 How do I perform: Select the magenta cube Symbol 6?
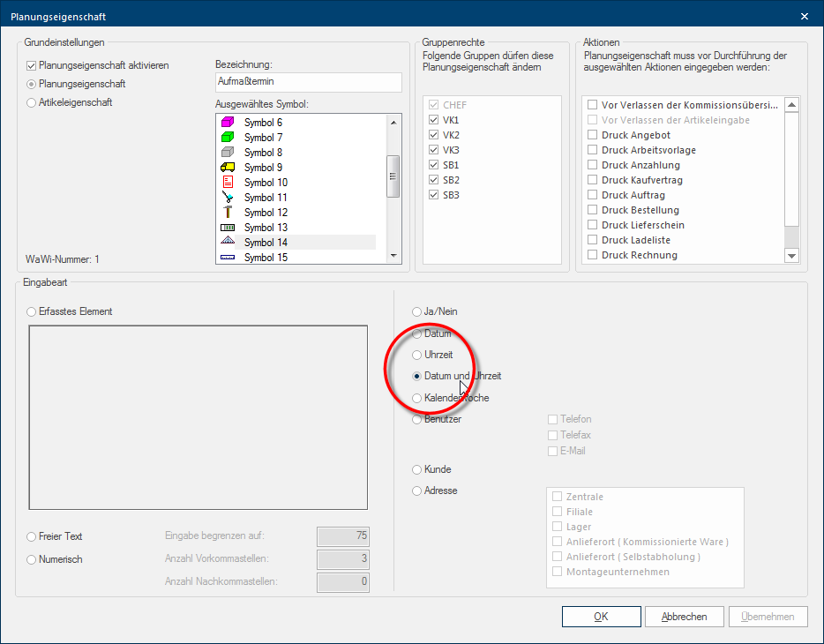coord(263,123)
